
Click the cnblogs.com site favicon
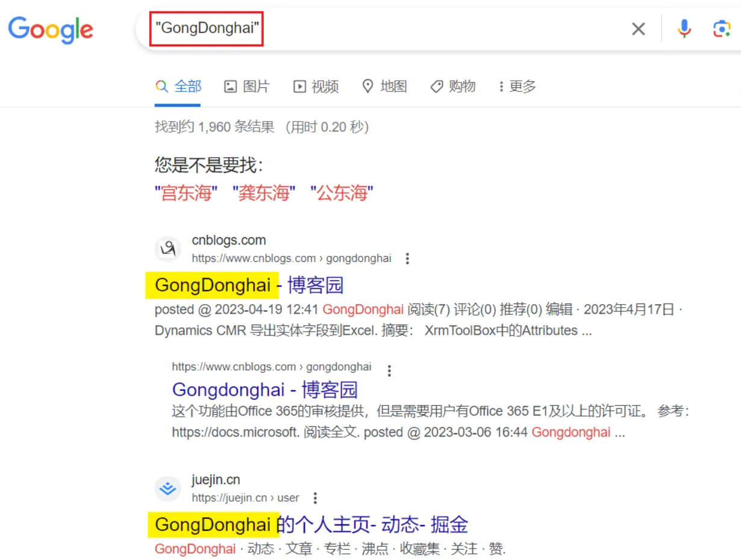pyautogui.click(x=167, y=249)
